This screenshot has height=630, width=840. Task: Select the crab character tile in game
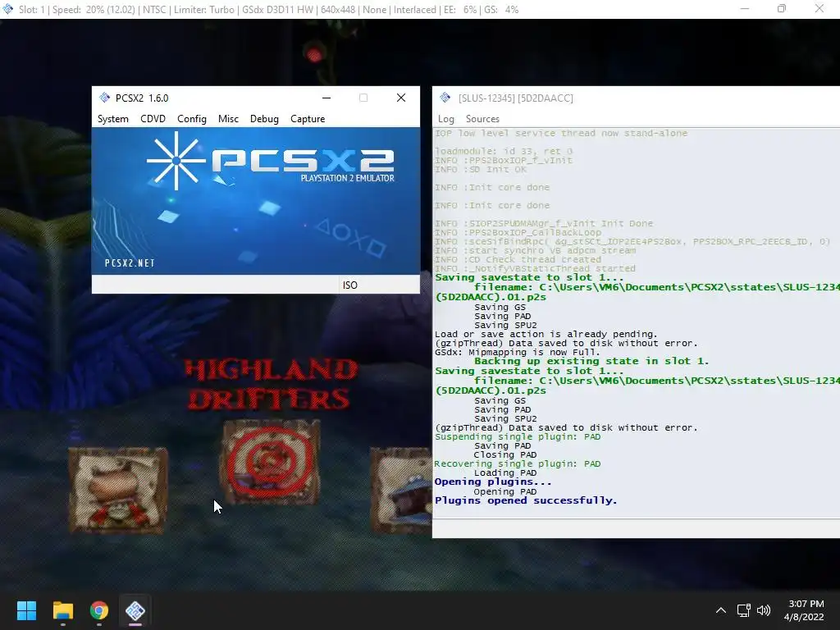118,491
